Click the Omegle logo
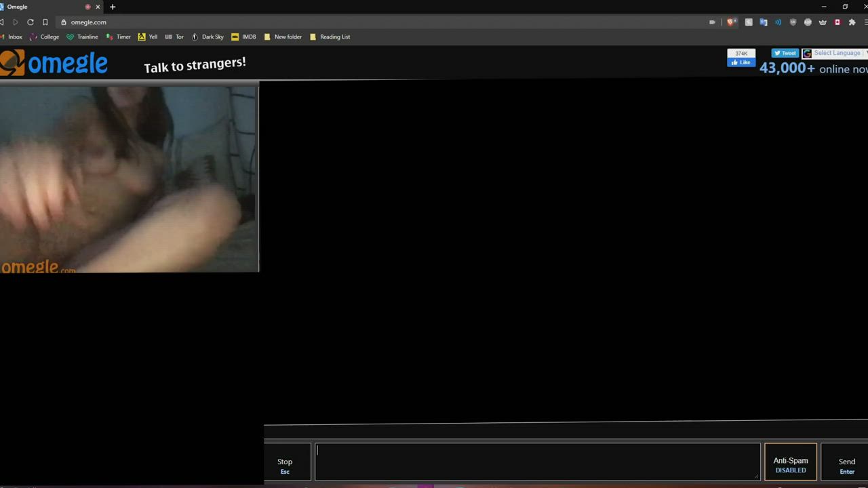The height and width of the screenshot is (488, 868). 54,64
